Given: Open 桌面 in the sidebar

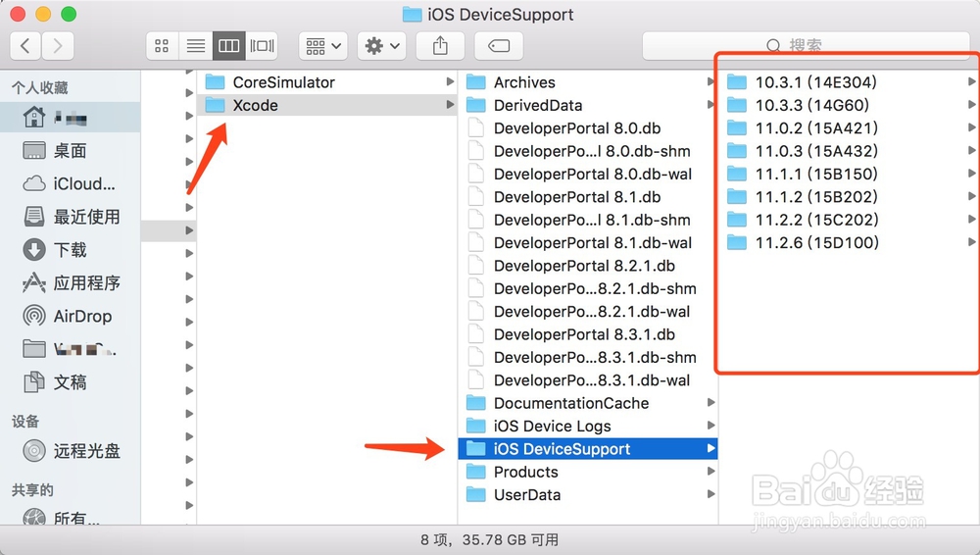Looking at the screenshot, I should point(70,150).
